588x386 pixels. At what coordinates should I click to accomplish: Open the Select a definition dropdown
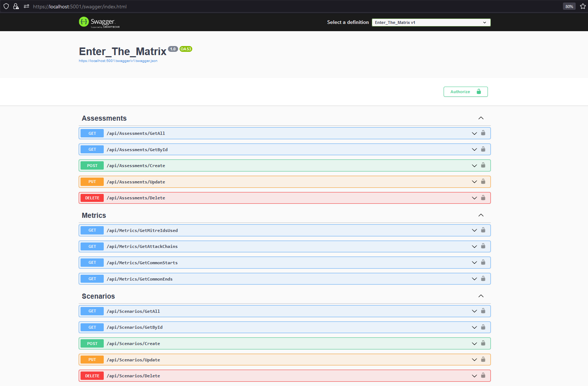[x=431, y=22]
